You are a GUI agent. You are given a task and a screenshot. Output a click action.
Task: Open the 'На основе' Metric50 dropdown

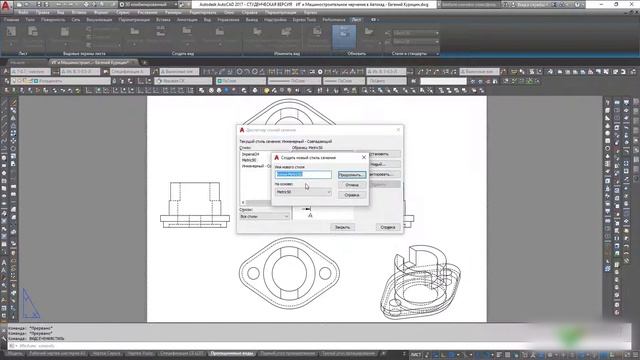point(303,192)
